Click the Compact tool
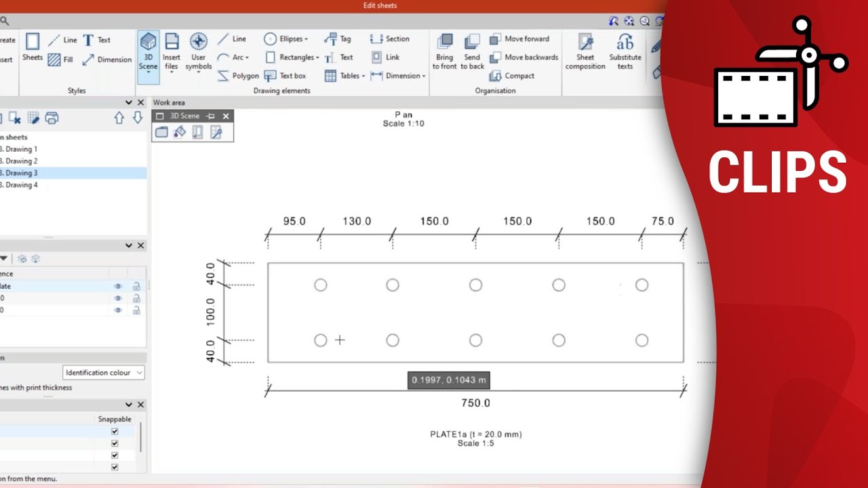868x488 pixels. [x=512, y=76]
